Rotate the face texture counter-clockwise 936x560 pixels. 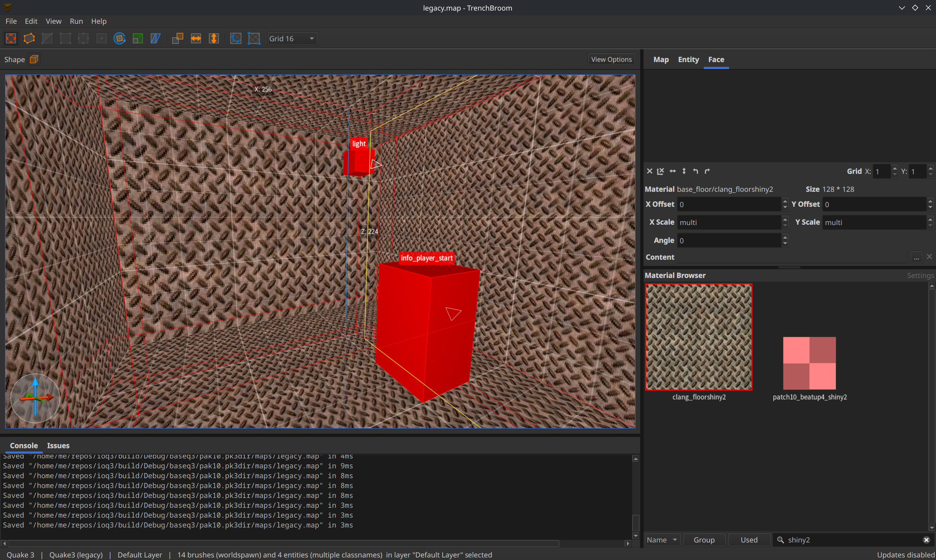(x=696, y=171)
